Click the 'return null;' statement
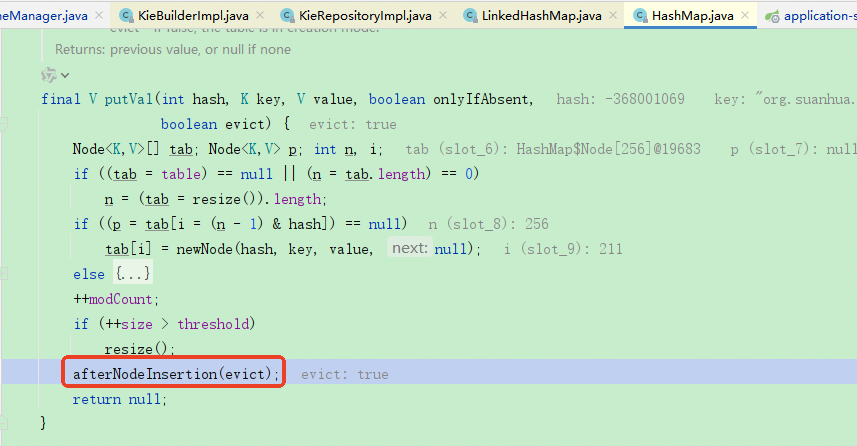 point(120,399)
